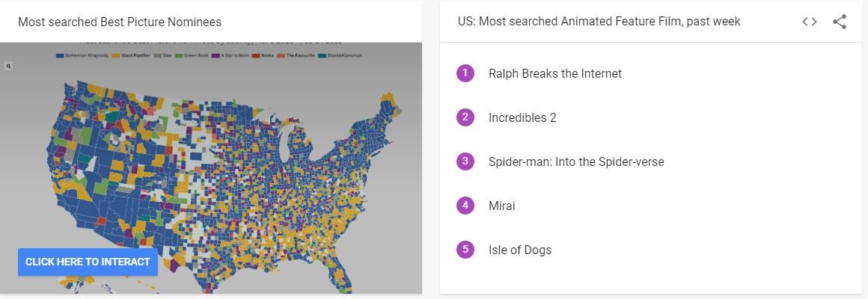
Task: Click the Green Book legend swatch
Action: coord(180,56)
